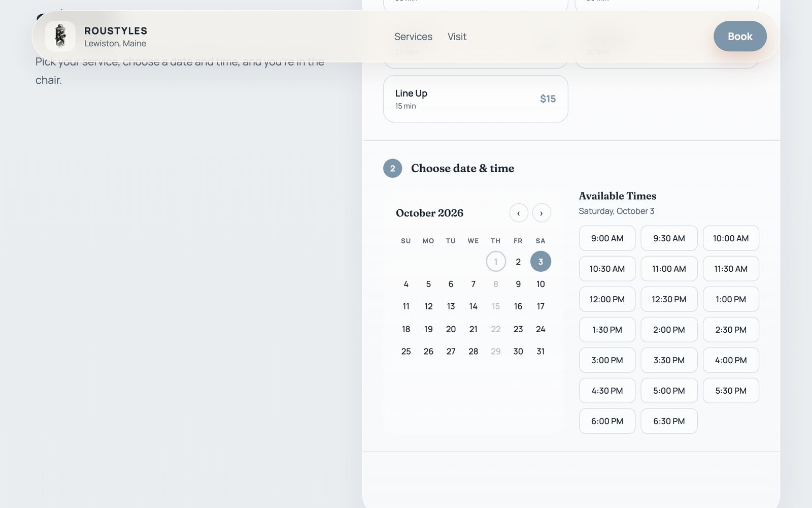Choose October 25 on the calendar

(406, 352)
